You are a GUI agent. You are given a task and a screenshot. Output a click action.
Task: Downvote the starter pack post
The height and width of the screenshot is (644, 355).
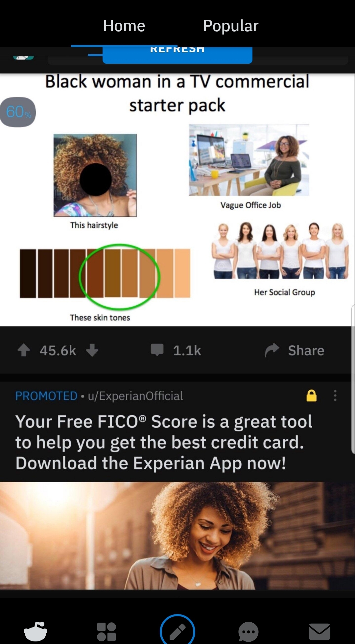pyautogui.click(x=92, y=350)
